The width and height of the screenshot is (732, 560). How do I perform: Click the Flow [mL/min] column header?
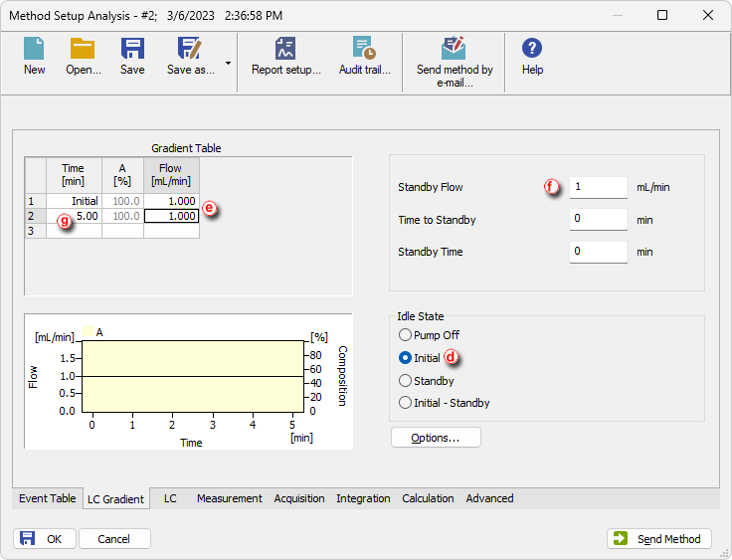tap(171, 175)
